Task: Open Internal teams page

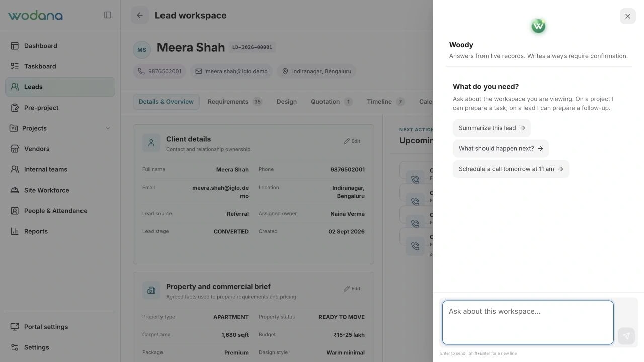Action: (60, 169)
